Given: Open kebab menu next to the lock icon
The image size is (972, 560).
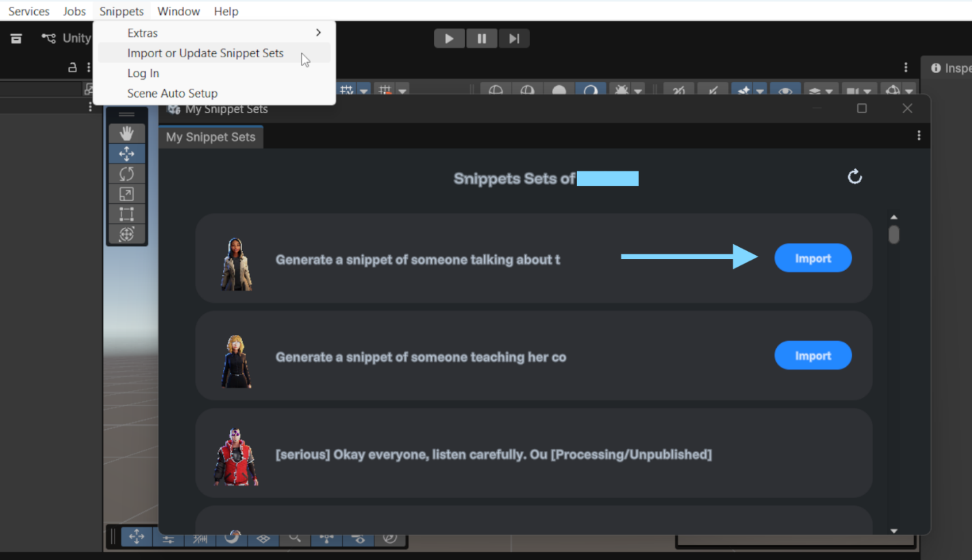Looking at the screenshot, I should 89,68.
